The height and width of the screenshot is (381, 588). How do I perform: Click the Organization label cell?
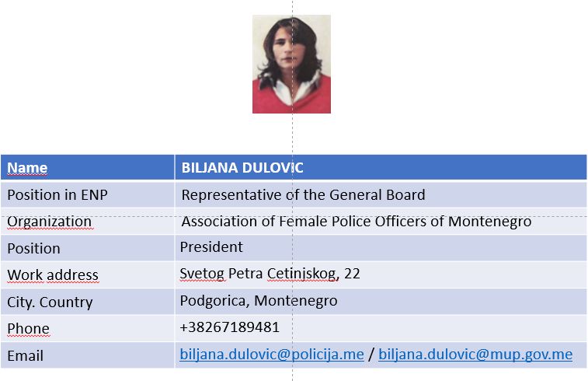(x=87, y=222)
